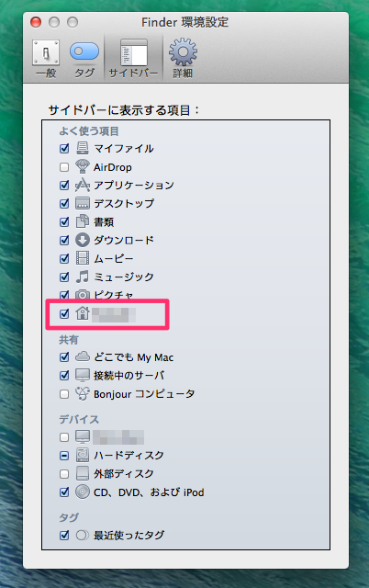
Task: Select the サイドバー (Sidebar) tab
Action: coord(133,59)
